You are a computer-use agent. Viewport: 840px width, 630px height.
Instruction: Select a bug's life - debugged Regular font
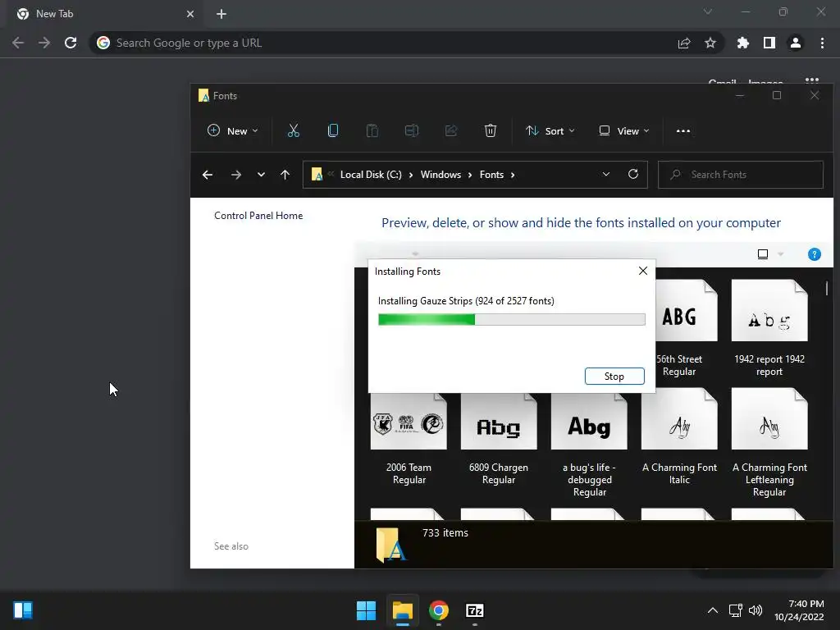tap(589, 445)
